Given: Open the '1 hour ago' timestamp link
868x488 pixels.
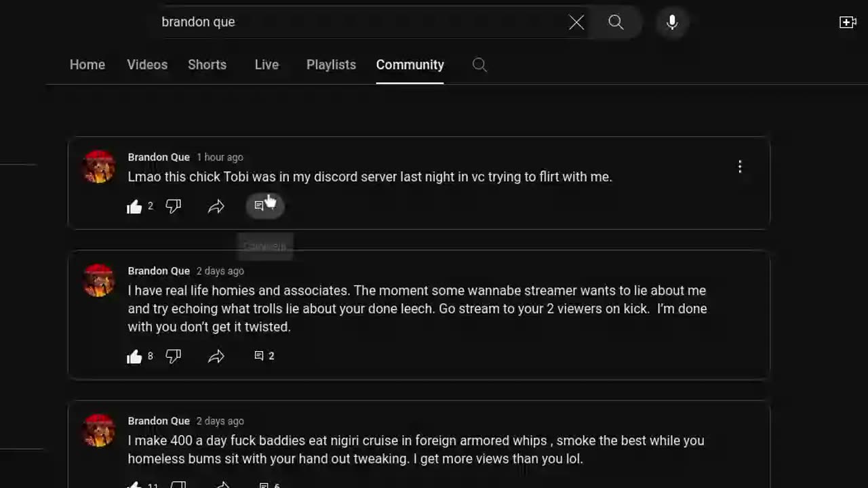Looking at the screenshot, I should point(220,157).
